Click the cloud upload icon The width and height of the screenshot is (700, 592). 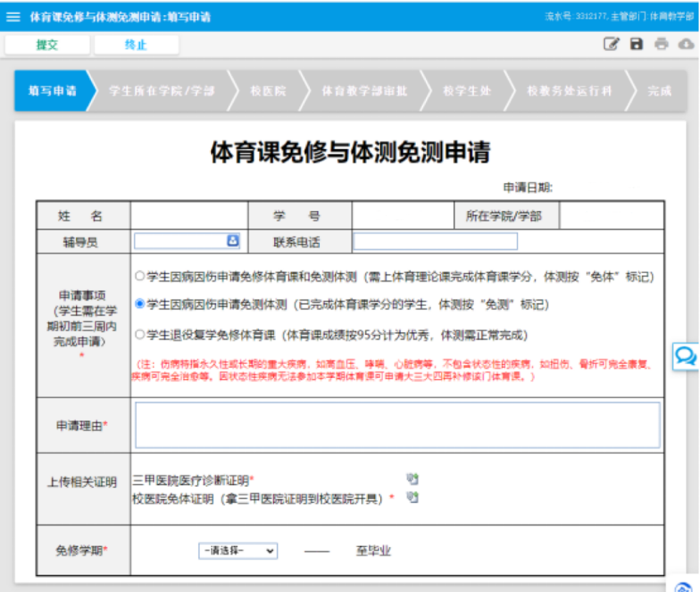pos(686,44)
